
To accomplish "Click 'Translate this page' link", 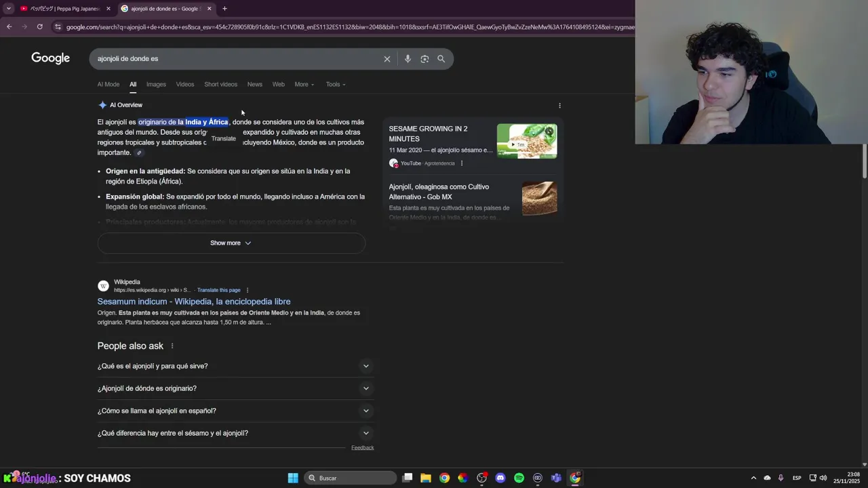I will 218,290.
